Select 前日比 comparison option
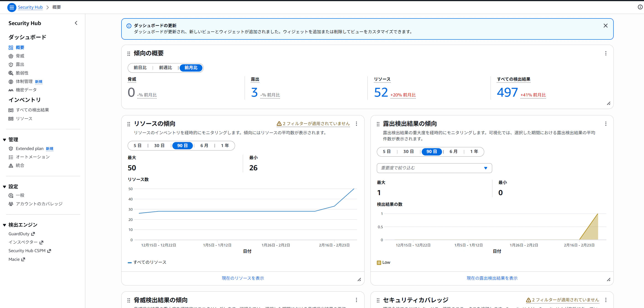Viewport: 644px width, 308px height. pyautogui.click(x=140, y=68)
